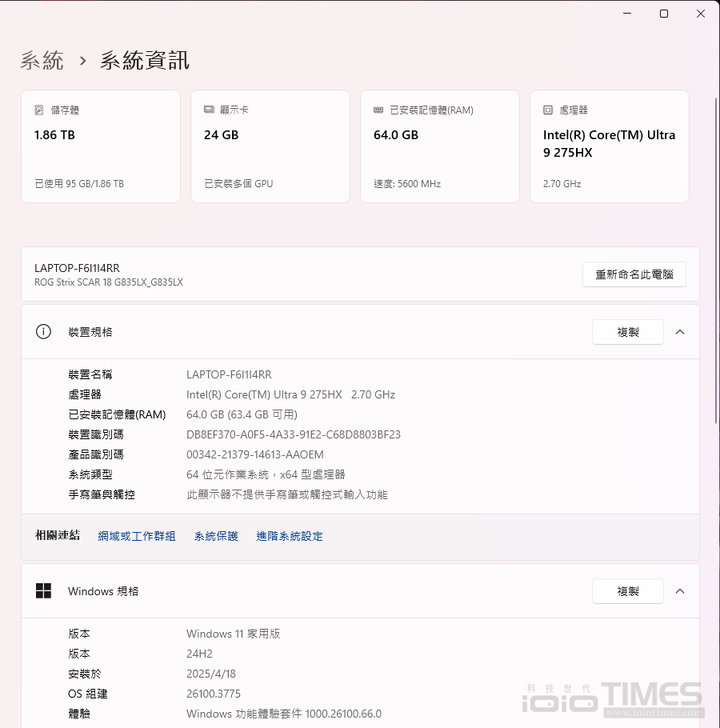This screenshot has height=728, width=720.
Task: Open the 顯示卡 24 GB card
Action: tap(270, 146)
